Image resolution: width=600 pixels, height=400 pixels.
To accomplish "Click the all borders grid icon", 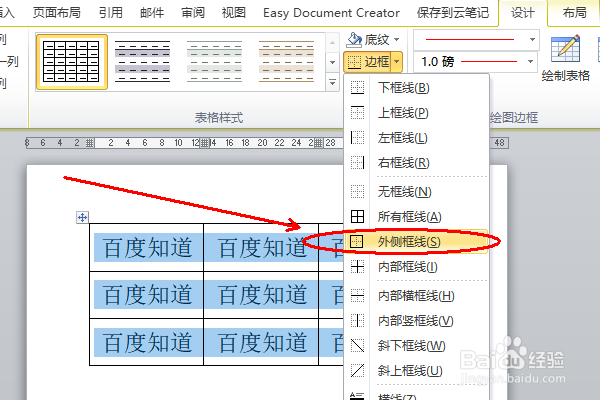I will [x=357, y=216].
